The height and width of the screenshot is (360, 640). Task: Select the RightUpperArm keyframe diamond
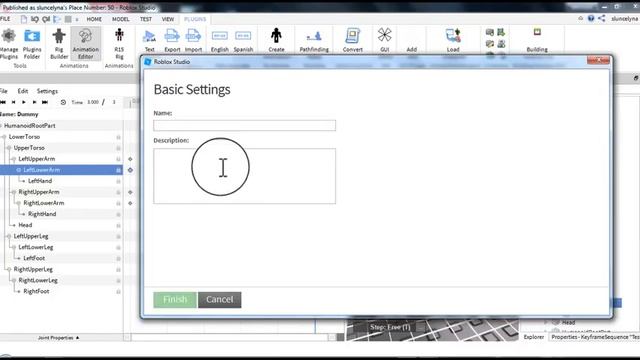coord(130,192)
